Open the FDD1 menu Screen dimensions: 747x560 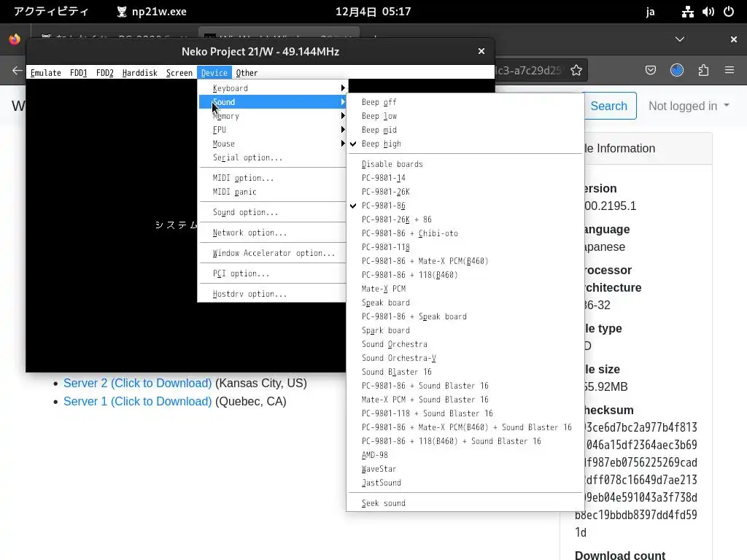pyautogui.click(x=78, y=73)
